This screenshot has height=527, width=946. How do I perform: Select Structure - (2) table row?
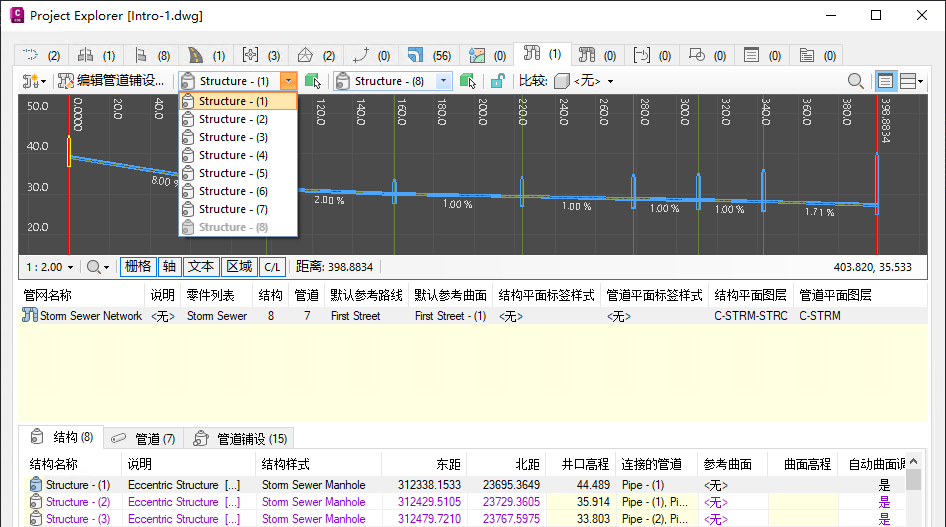click(x=465, y=502)
